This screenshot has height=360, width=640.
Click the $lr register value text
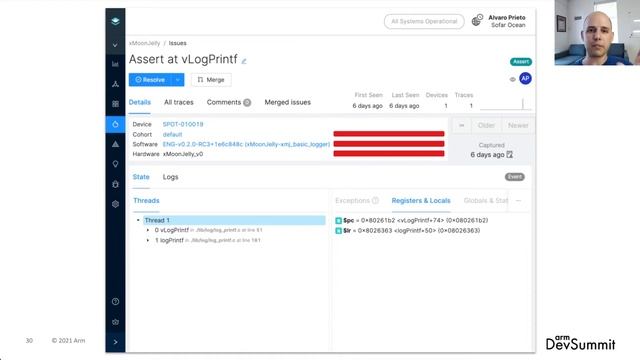point(419,231)
